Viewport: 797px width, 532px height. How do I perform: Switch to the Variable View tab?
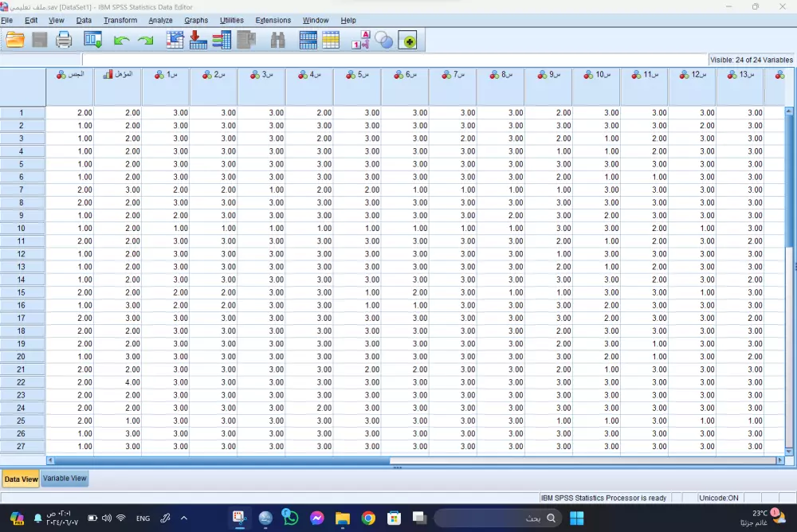coord(65,479)
